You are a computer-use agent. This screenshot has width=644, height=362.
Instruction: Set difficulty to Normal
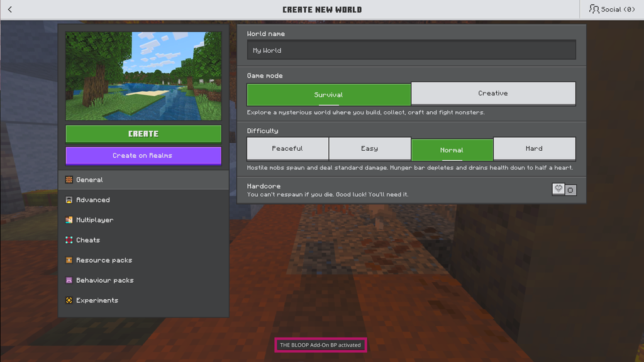coord(452,150)
